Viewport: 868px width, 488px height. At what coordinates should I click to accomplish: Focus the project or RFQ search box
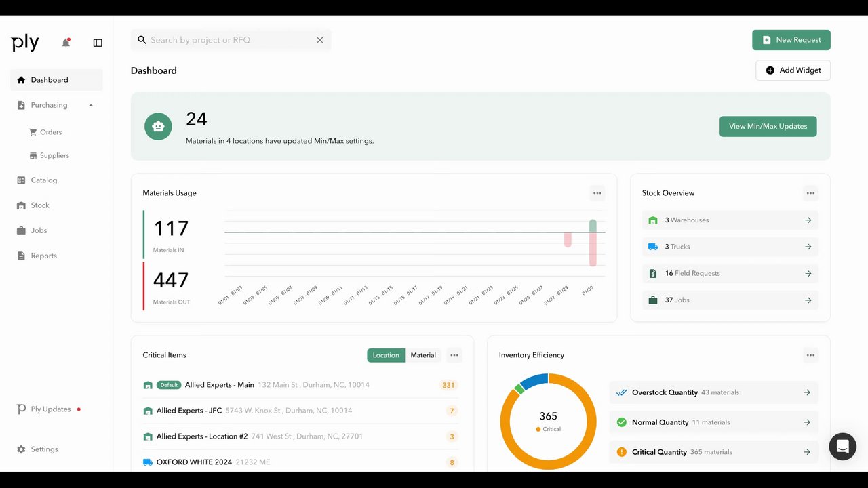click(231, 40)
